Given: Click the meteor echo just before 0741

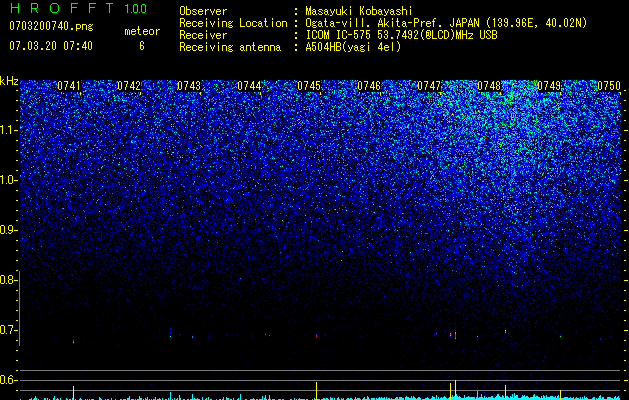Looking at the screenshot, I should click(73, 341).
